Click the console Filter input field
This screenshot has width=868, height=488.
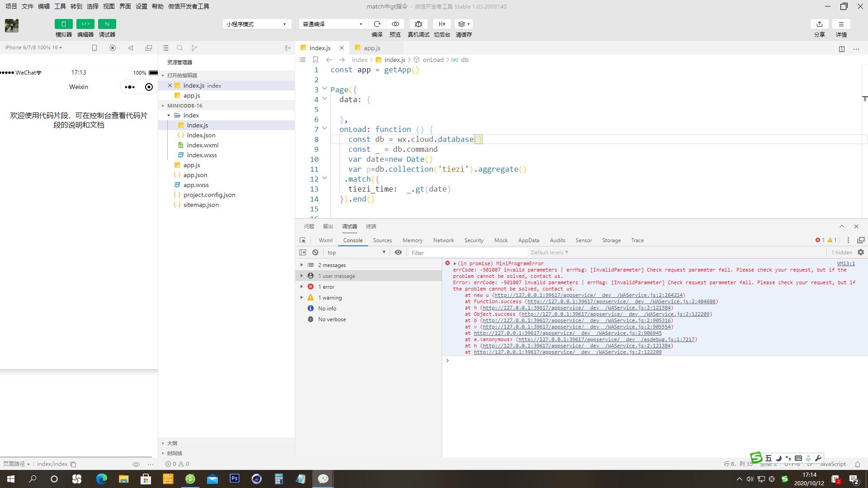point(468,253)
